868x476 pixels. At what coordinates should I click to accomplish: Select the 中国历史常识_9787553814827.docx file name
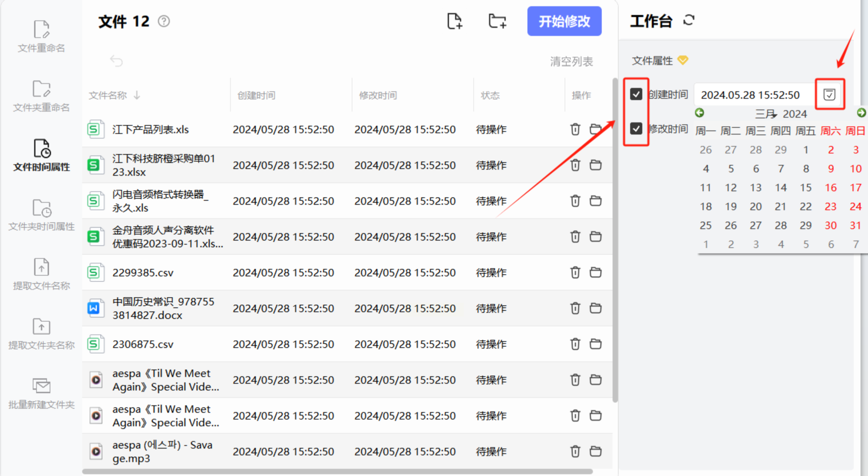click(163, 308)
